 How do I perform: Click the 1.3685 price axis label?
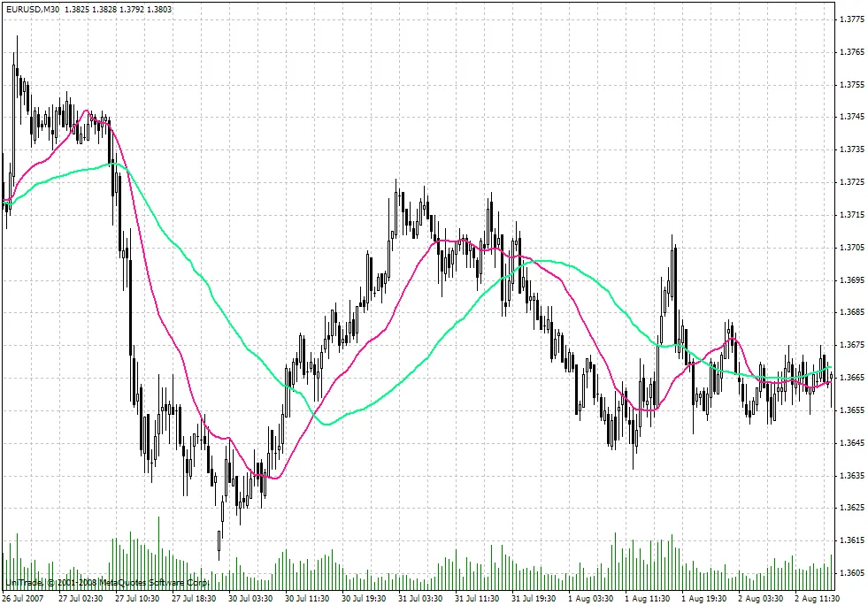tap(851, 312)
